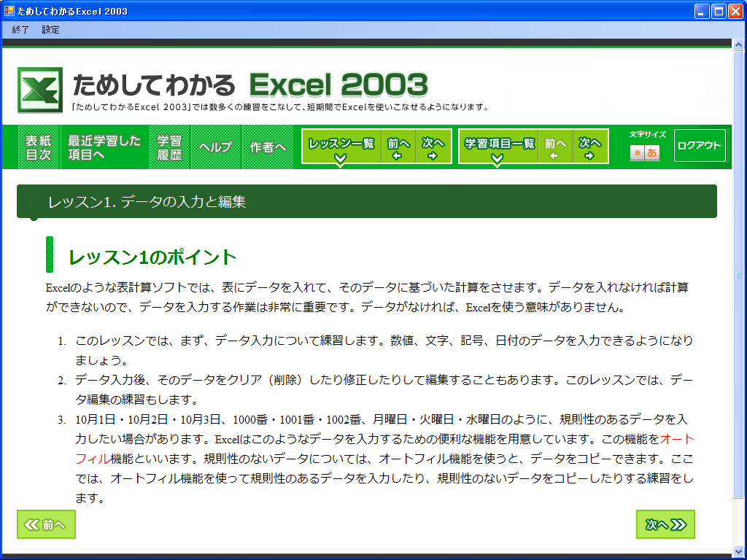
Task: Open the 作者へ tab
Action: pyautogui.click(x=268, y=147)
